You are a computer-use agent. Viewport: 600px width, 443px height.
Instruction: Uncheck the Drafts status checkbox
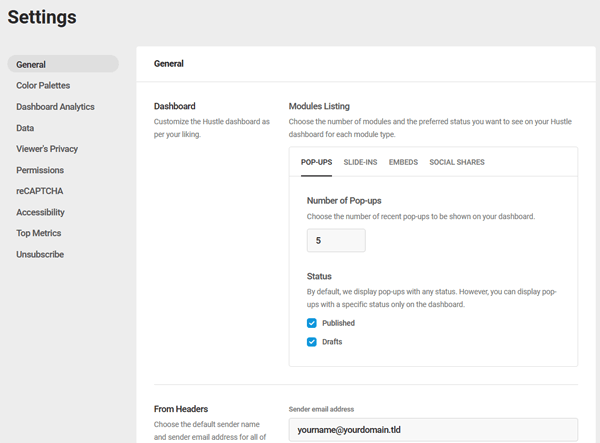click(312, 342)
